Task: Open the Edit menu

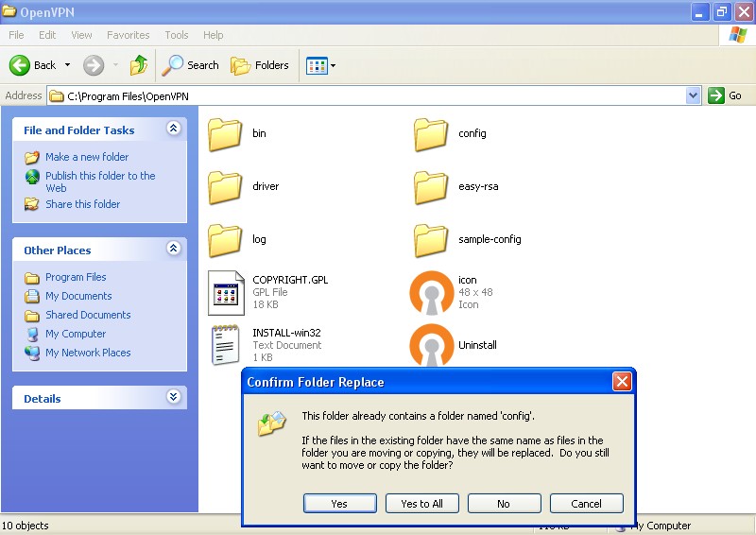Action: click(x=47, y=35)
